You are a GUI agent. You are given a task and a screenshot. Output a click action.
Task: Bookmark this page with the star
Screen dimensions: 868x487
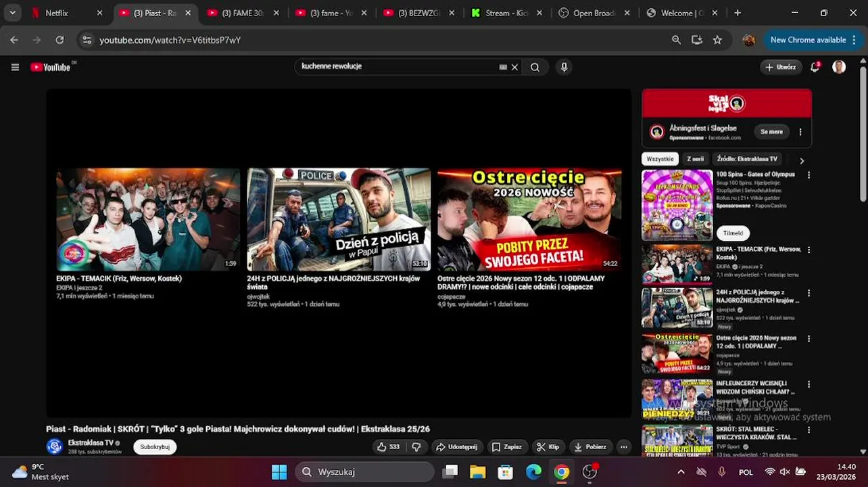[x=717, y=40]
